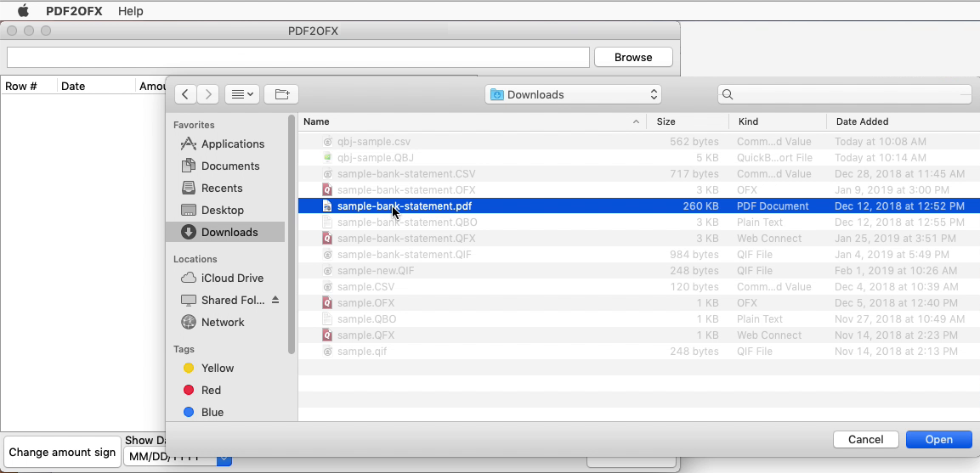Cancel the file open dialog
The width and height of the screenshot is (980, 473).
(865, 439)
